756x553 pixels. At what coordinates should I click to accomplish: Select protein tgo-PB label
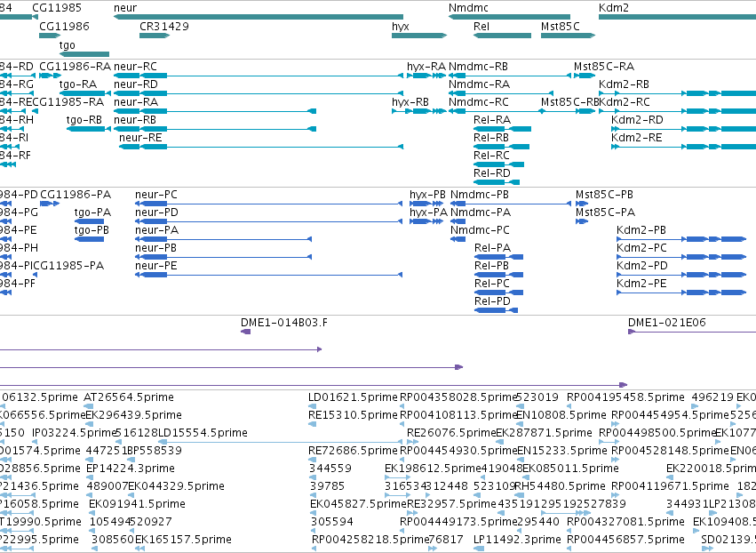(92, 230)
